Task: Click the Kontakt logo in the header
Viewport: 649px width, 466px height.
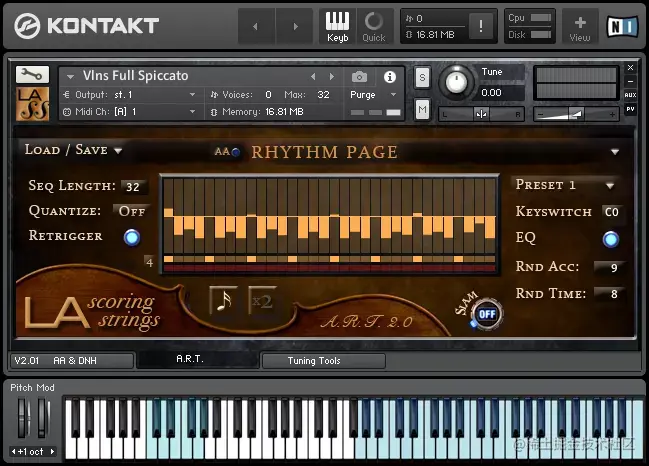Action: pyautogui.click(x=87, y=26)
